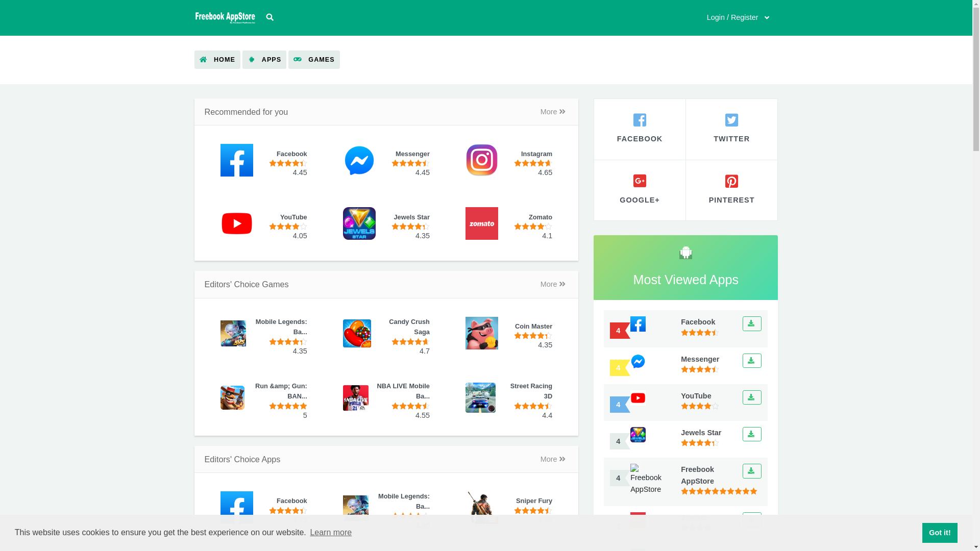Open YouTube link in Most Viewed Apps

point(696,396)
